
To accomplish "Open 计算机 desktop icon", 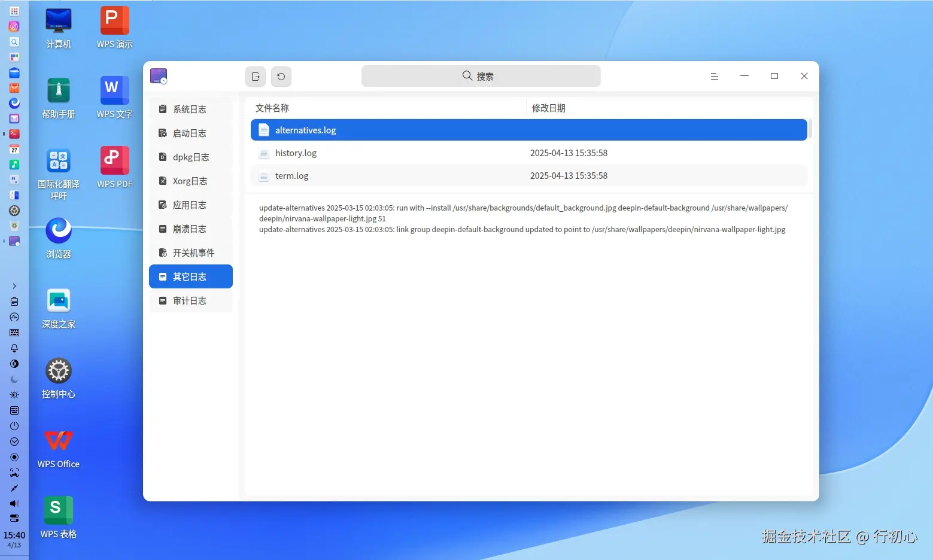I will pyautogui.click(x=59, y=28).
